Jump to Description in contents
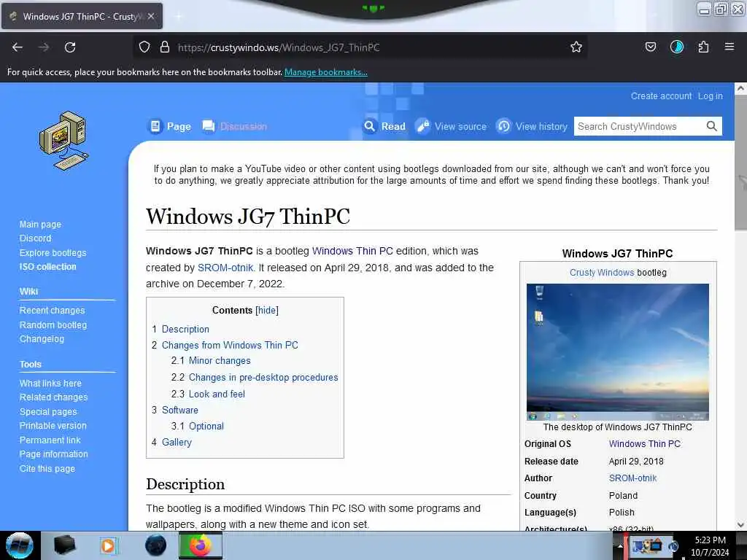 tap(185, 329)
